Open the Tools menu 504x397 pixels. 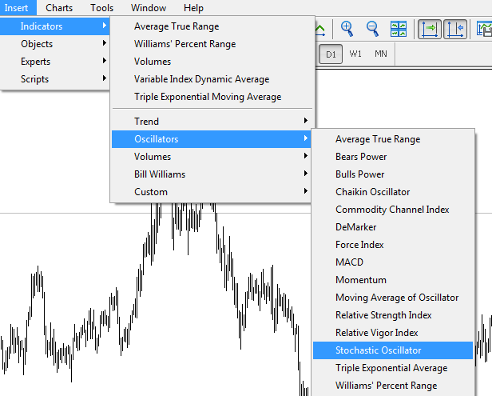coord(102,7)
